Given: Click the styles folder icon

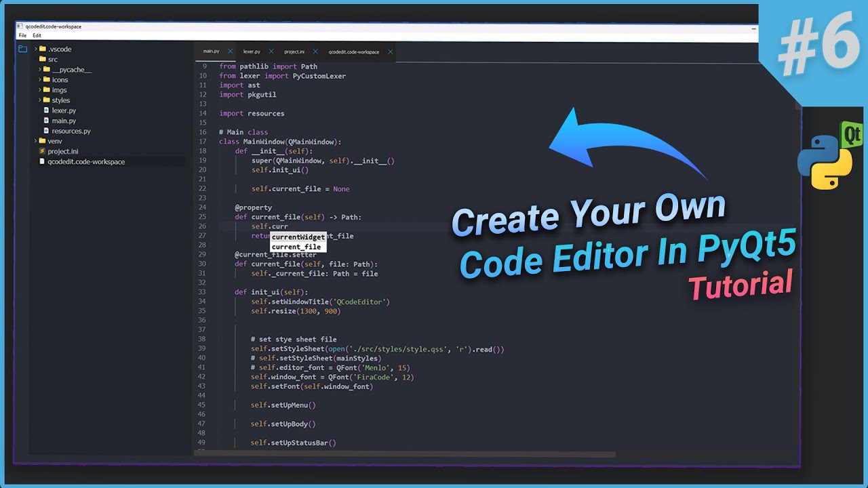Looking at the screenshot, I should (47, 100).
